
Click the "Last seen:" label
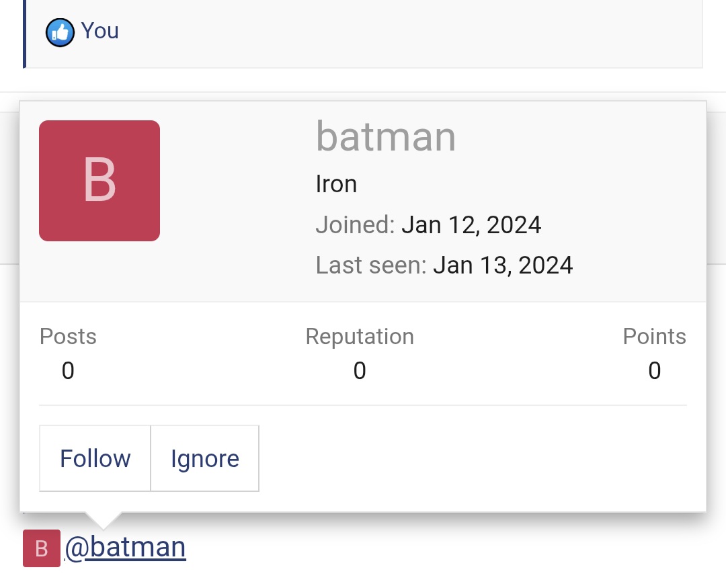371,265
